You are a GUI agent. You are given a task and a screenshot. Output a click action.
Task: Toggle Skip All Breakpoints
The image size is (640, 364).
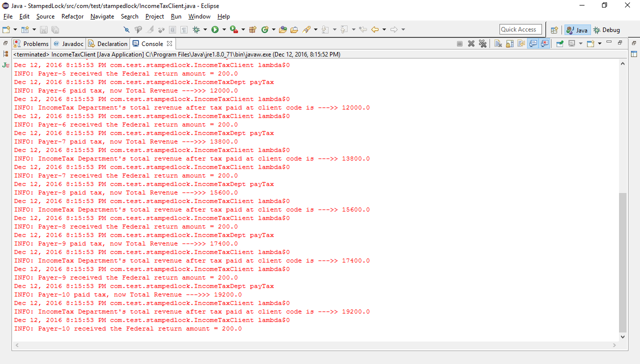[127, 30]
